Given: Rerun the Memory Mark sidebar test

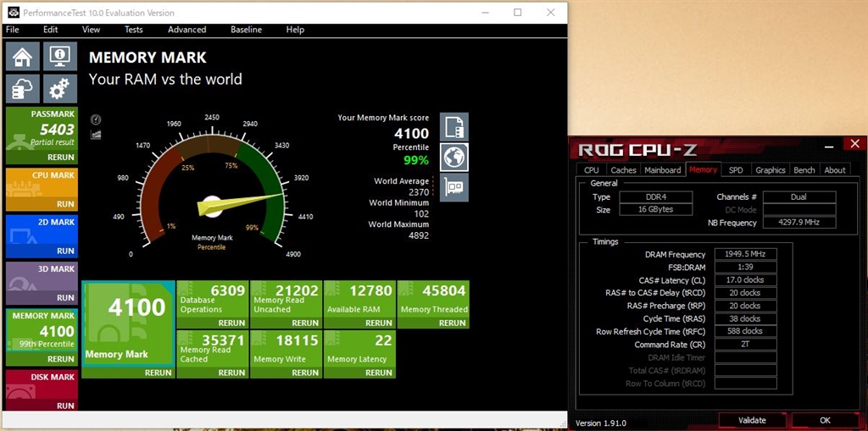Looking at the screenshot, I should [x=61, y=359].
